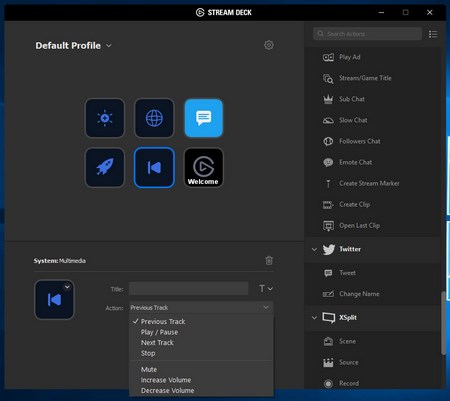Open profile settings gear icon
This screenshot has width=450, height=401.
(x=269, y=45)
